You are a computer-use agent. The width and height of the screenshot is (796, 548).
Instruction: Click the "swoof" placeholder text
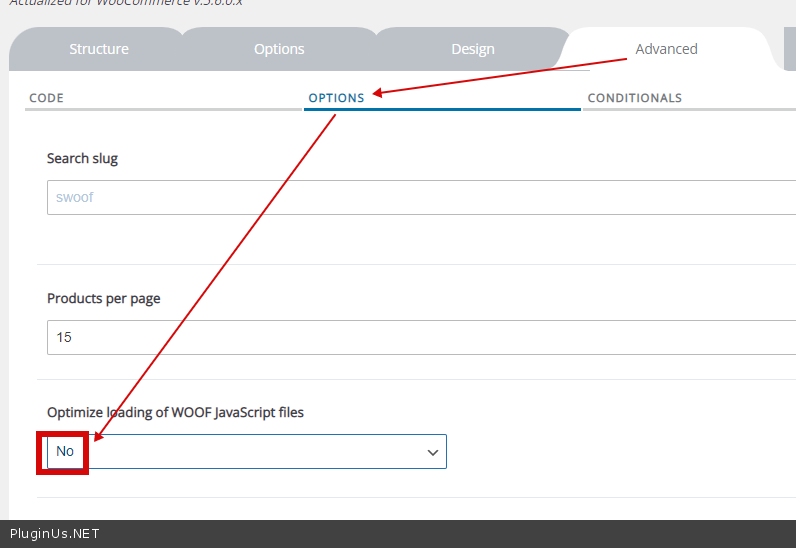tap(75, 197)
